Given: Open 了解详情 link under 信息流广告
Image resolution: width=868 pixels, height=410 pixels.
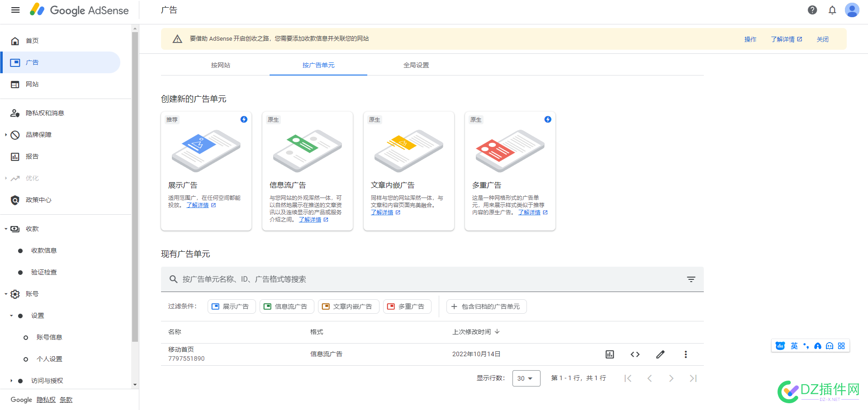Looking at the screenshot, I should click(313, 220).
